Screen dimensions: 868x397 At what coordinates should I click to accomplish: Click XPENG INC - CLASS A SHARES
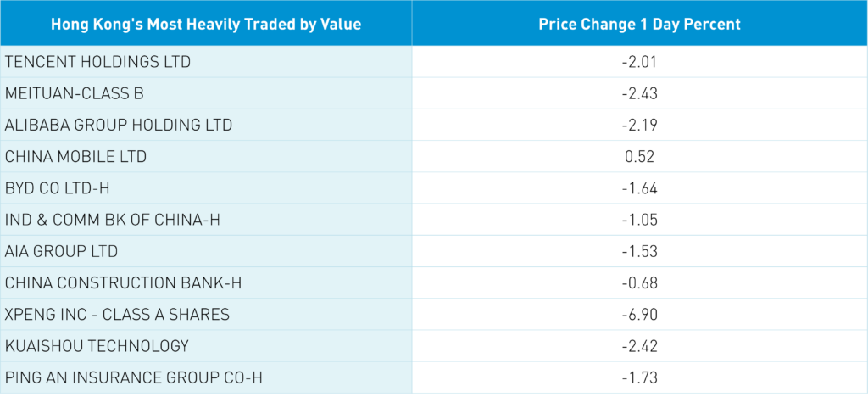tap(117, 314)
